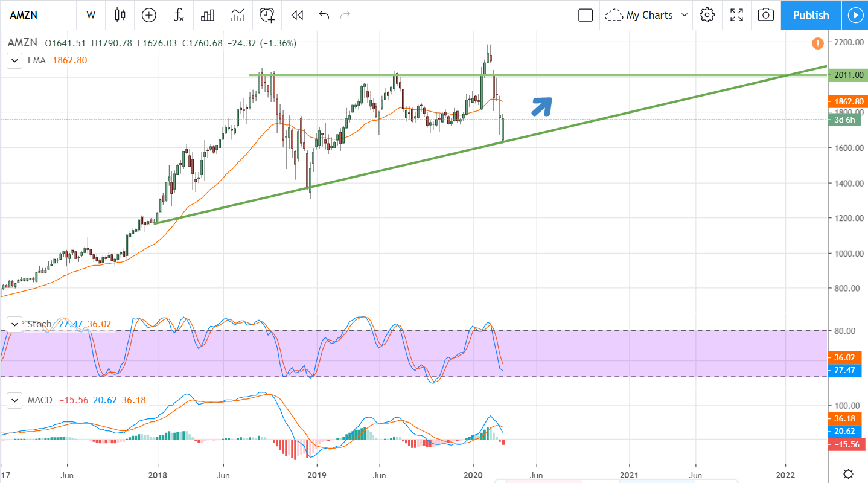868x483 pixels.
Task: Toggle fullscreen mode
Action: click(736, 15)
